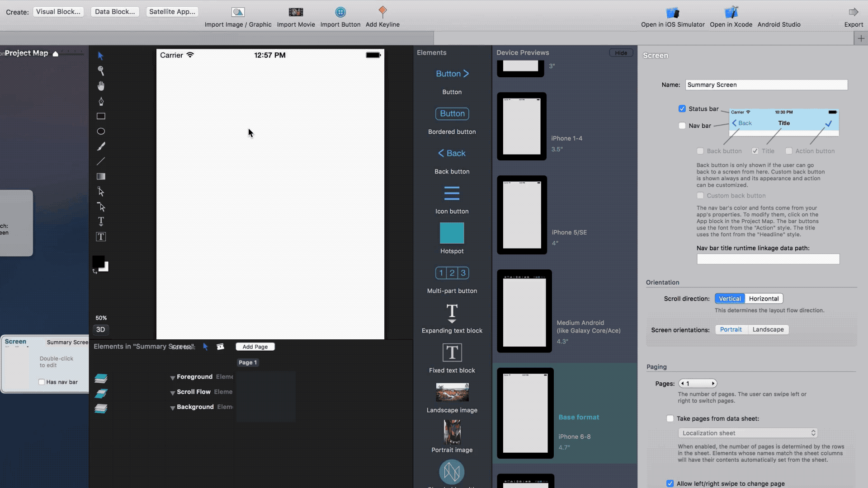The width and height of the screenshot is (868, 488).
Task: Hide the Device Previews panel
Action: 621,53
